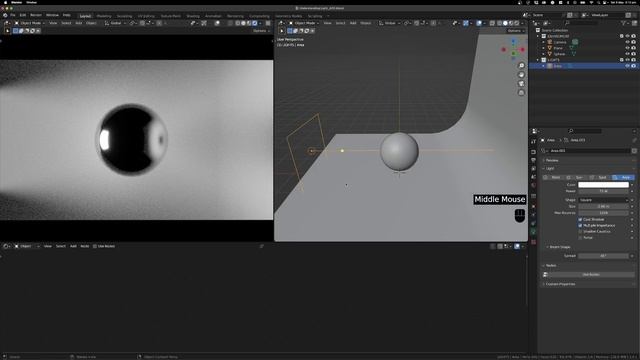Click the Use Nodes button in Nodes panel
The width and height of the screenshot is (640, 360).
(x=591, y=275)
